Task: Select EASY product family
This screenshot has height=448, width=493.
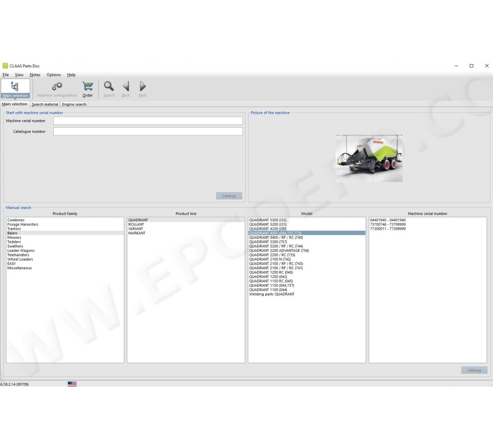Action: (65, 264)
